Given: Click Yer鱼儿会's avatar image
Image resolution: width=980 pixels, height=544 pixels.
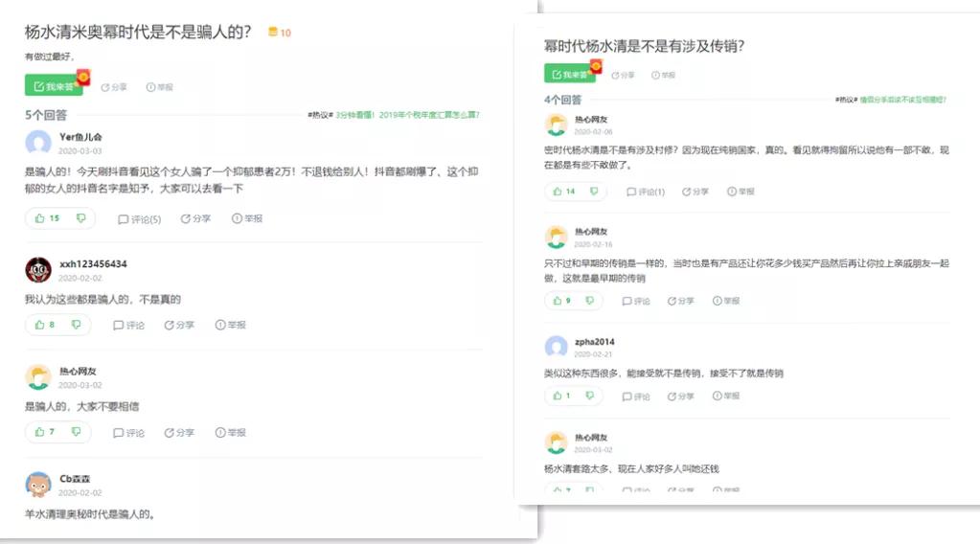Looking at the screenshot, I should [x=38, y=143].
